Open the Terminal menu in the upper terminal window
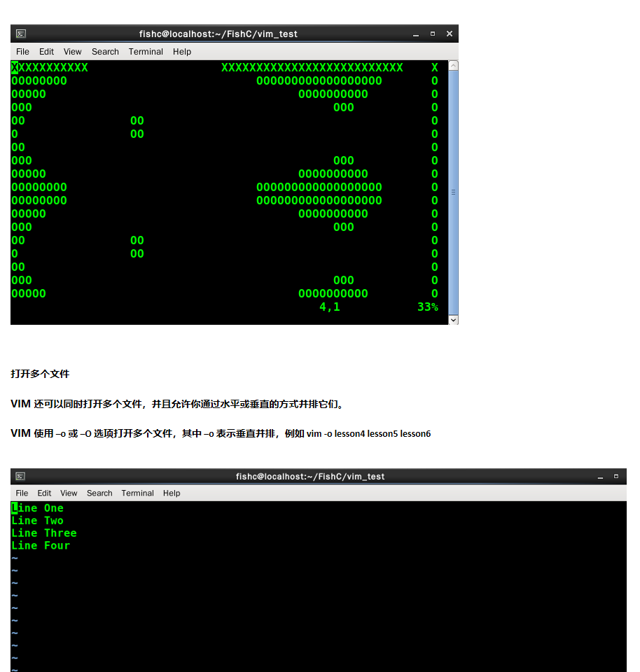 146,52
